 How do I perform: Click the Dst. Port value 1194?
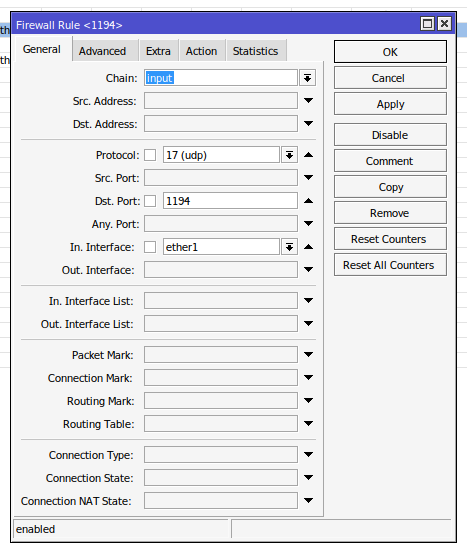point(230,201)
